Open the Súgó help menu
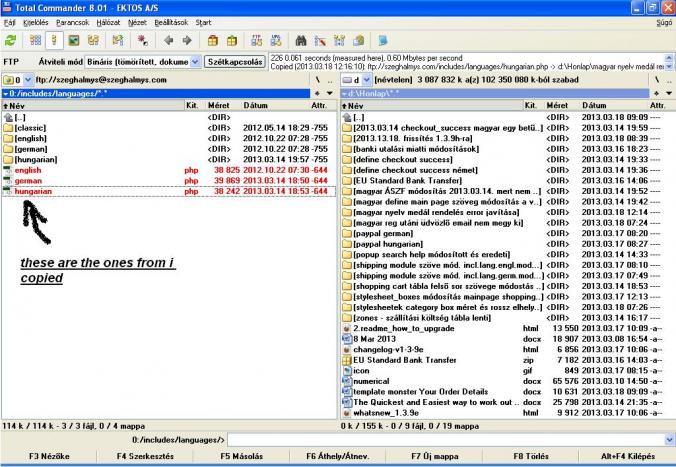Image resolution: width=676 pixels, height=467 pixels. tap(664, 22)
